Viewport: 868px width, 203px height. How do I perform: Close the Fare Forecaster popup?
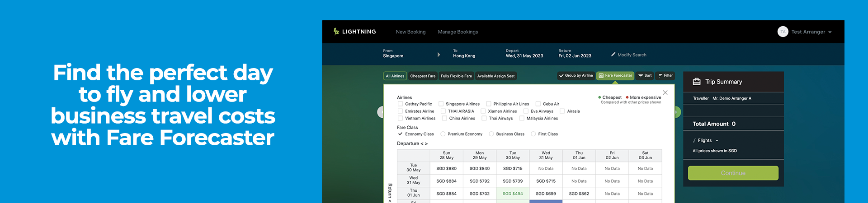[665, 92]
